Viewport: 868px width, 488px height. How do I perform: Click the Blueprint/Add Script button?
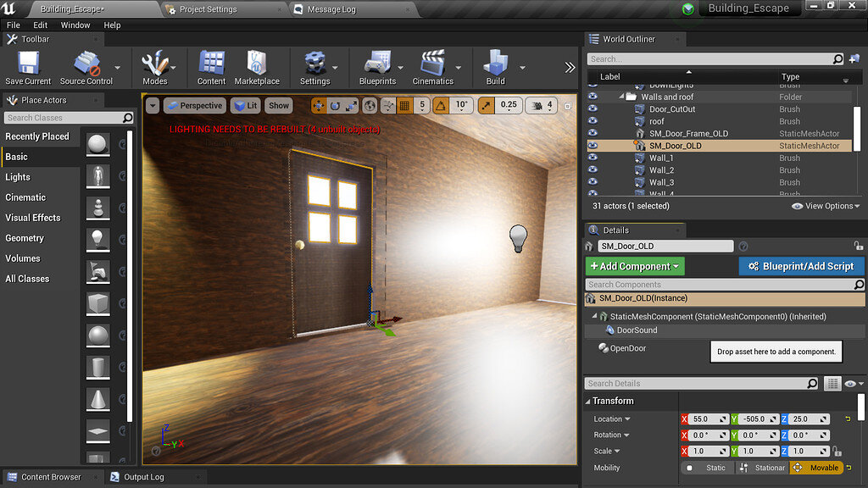(801, 266)
